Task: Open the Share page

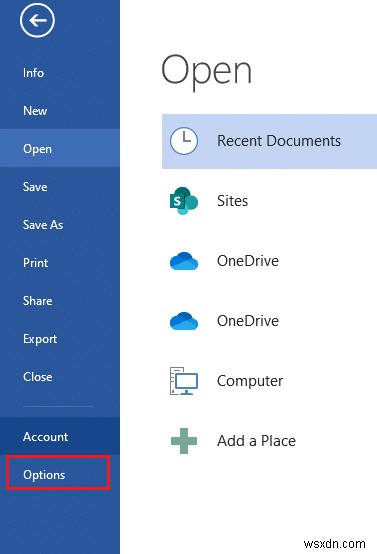Action: [60, 301]
